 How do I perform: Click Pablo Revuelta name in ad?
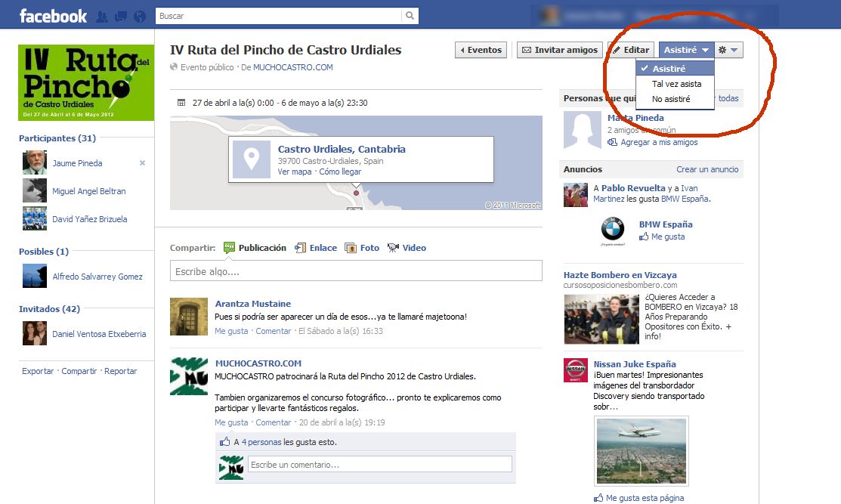(633, 187)
